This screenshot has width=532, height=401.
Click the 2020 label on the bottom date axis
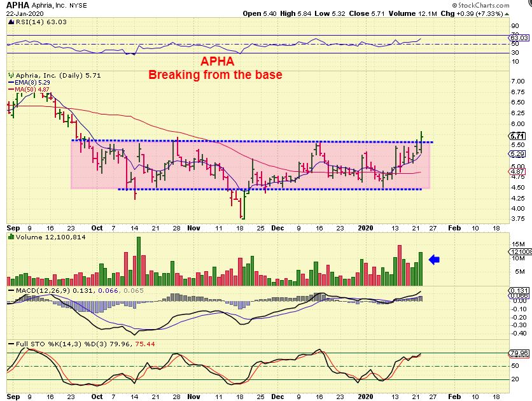click(365, 397)
